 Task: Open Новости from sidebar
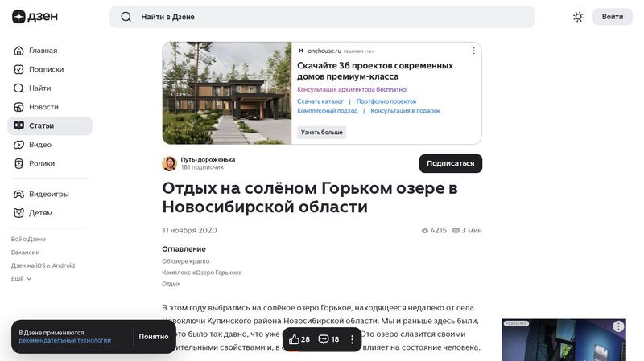pos(43,107)
